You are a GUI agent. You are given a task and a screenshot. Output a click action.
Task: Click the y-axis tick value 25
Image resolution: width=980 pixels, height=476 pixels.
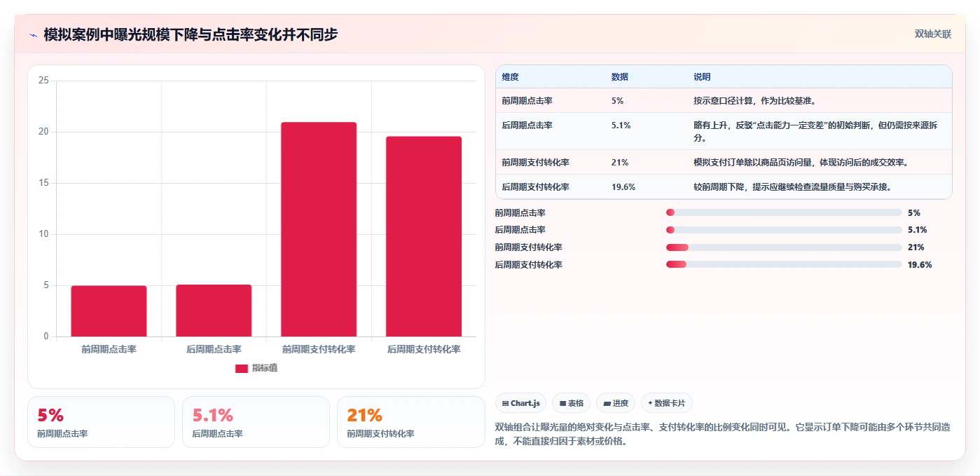click(x=43, y=81)
